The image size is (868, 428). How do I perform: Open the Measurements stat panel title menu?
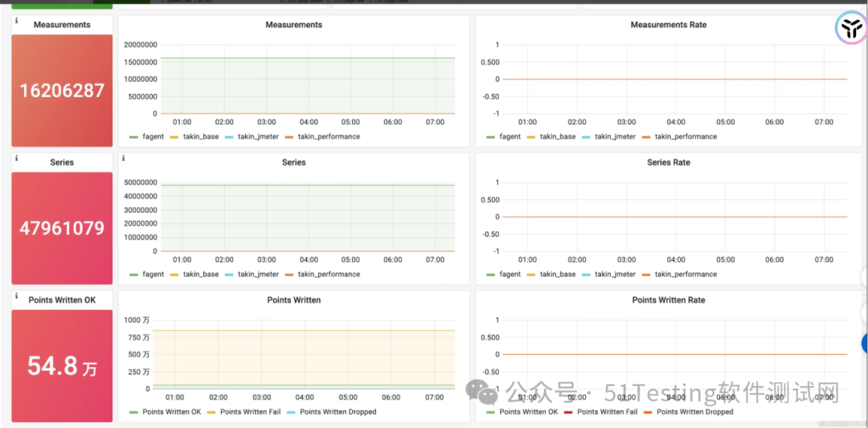coord(62,25)
